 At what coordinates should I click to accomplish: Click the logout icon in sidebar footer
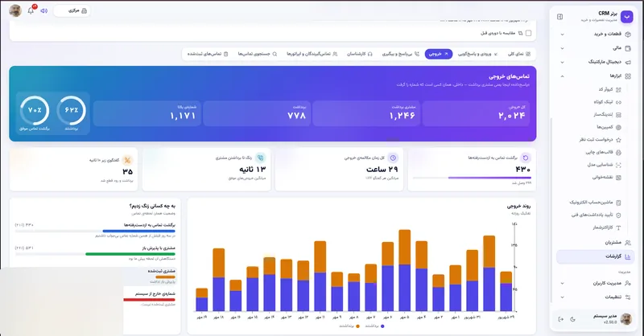(x=560, y=319)
